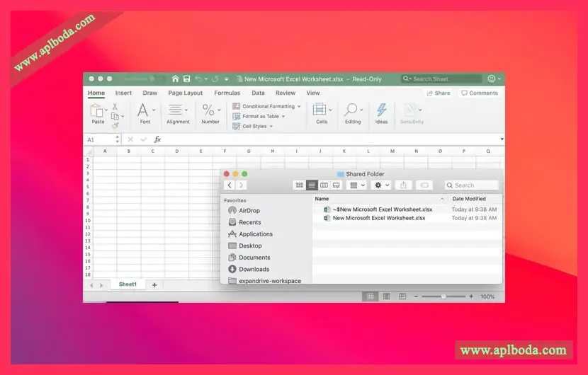The height and width of the screenshot is (375, 588).
Task: Click the Search Sheet field
Action: pos(441,79)
